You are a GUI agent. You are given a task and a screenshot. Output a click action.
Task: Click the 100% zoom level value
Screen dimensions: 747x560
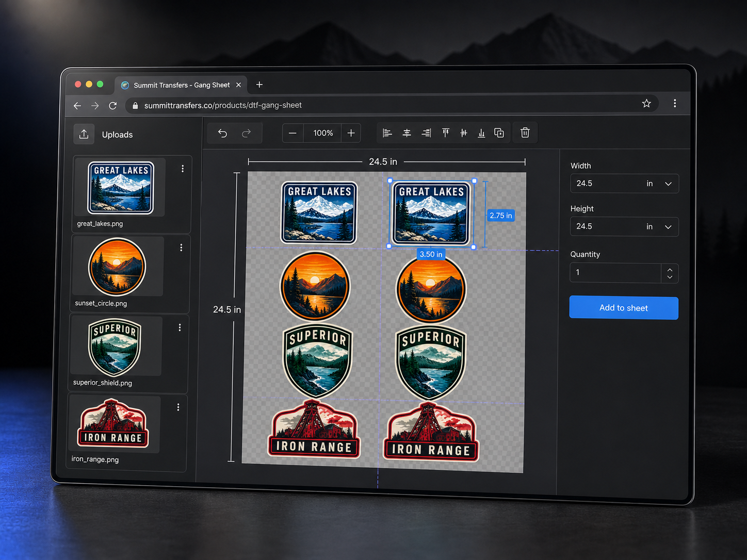pos(323,133)
